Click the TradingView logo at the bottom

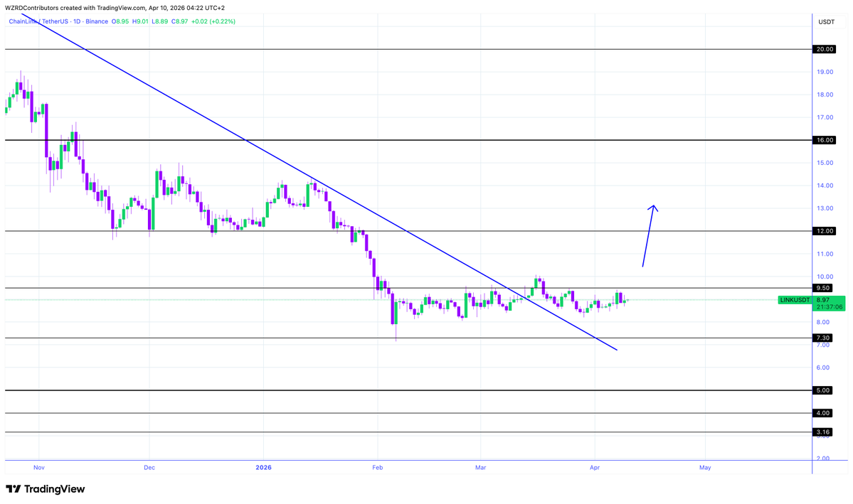tap(45, 489)
